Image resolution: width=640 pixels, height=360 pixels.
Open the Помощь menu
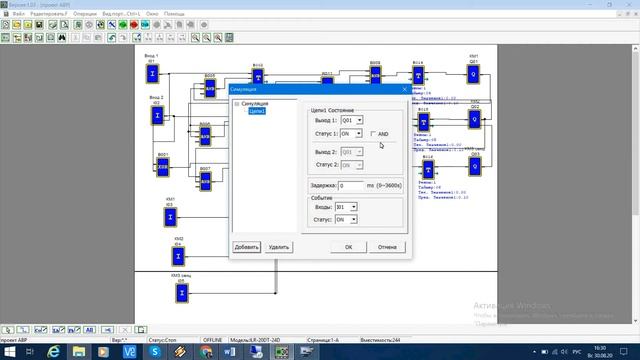(x=174, y=14)
